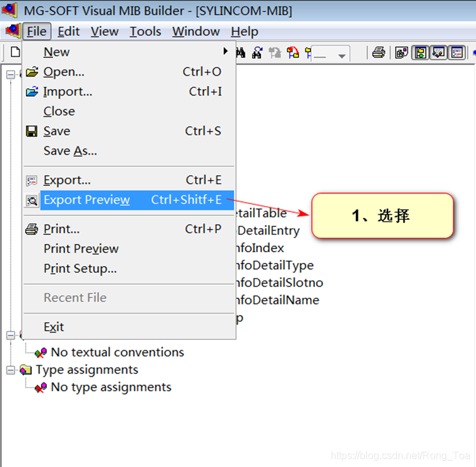Choose Save As... menu entry
Viewport: 476px width, 467px height.
(x=130, y=151)
